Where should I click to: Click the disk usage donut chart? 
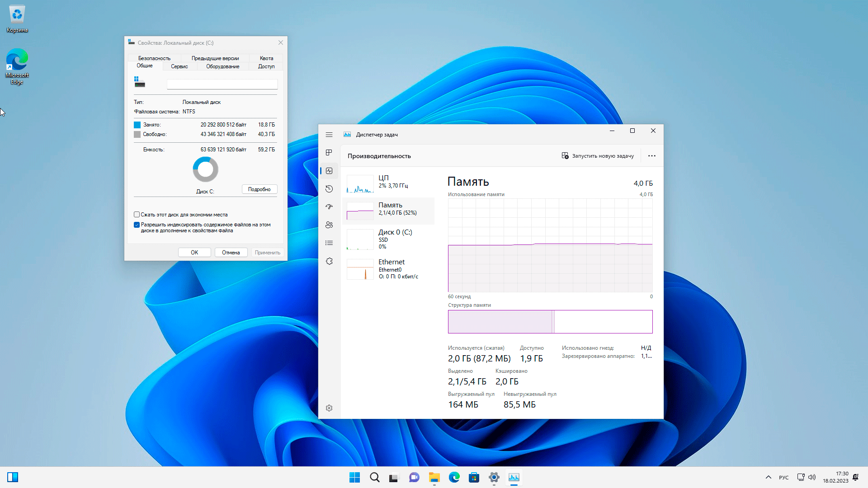coord(205,169)
